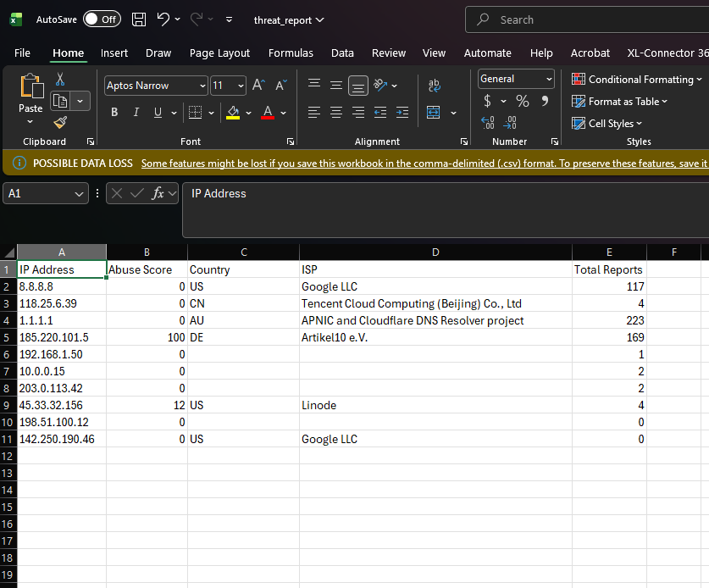This screenshot has height=588, width=709.
Task: Expand the Paste options arrow
Action: (x=30, y=122)
